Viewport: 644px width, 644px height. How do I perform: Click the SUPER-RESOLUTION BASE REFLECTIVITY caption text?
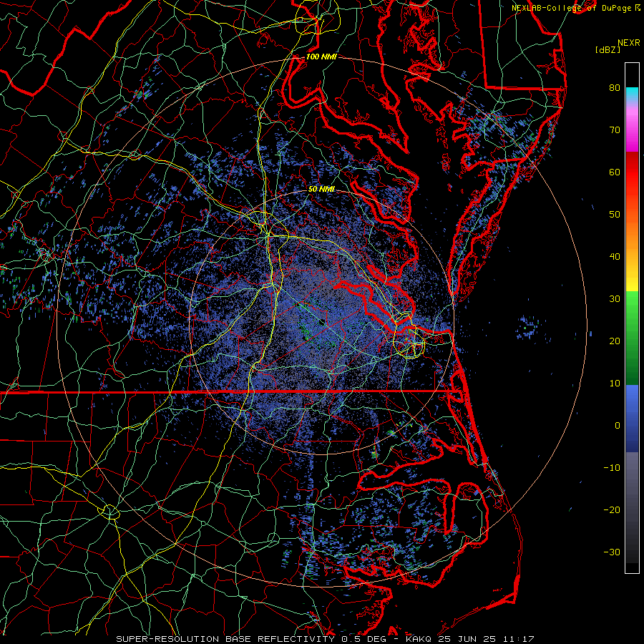[x=225, y=639]
